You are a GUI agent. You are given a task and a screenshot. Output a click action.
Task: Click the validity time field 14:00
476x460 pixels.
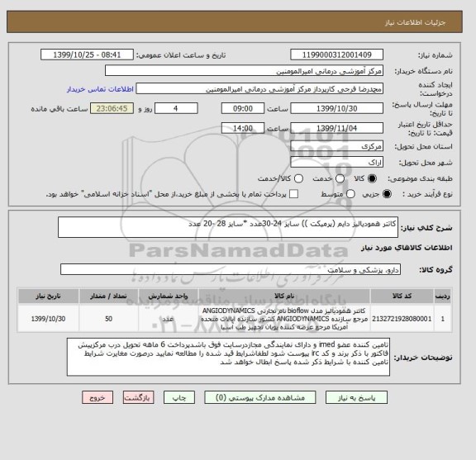click(x=243, y=128)
